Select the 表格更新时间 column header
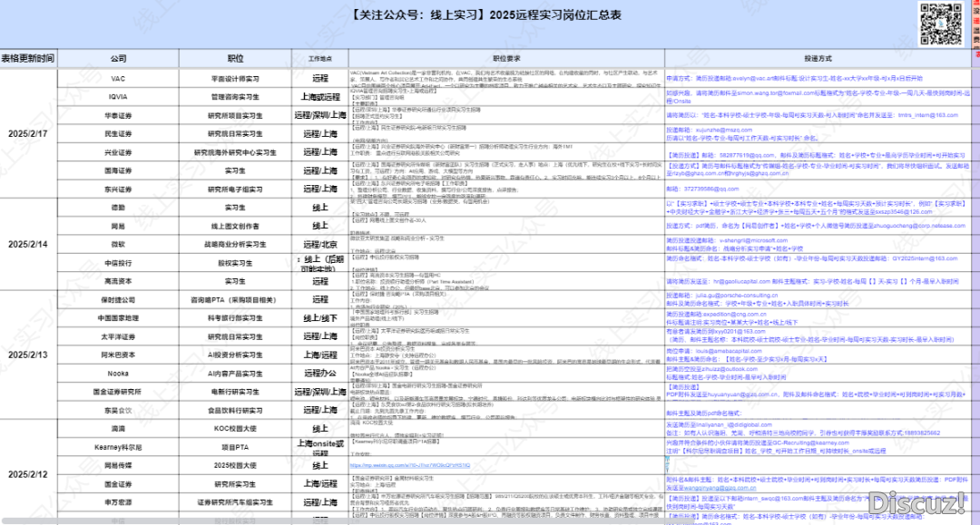Image resolution: width=980 pixels, height=525 pixels. pyautogui.click(x=28, y=58)
